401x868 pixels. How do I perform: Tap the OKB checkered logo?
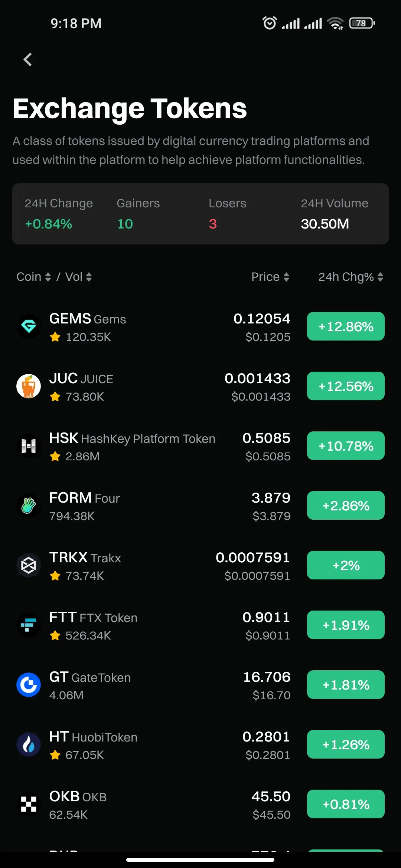pos(29,804)
